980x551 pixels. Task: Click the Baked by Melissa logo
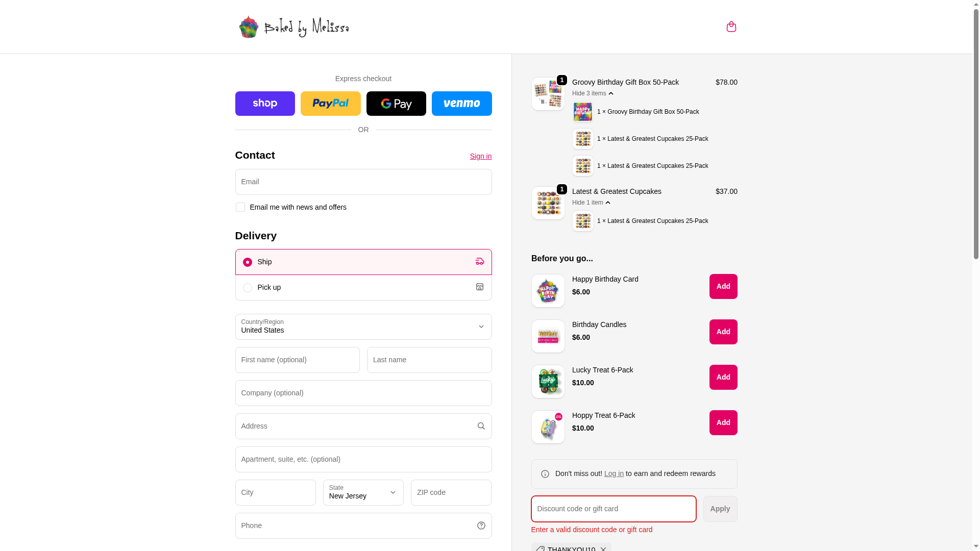click(294, 27)
